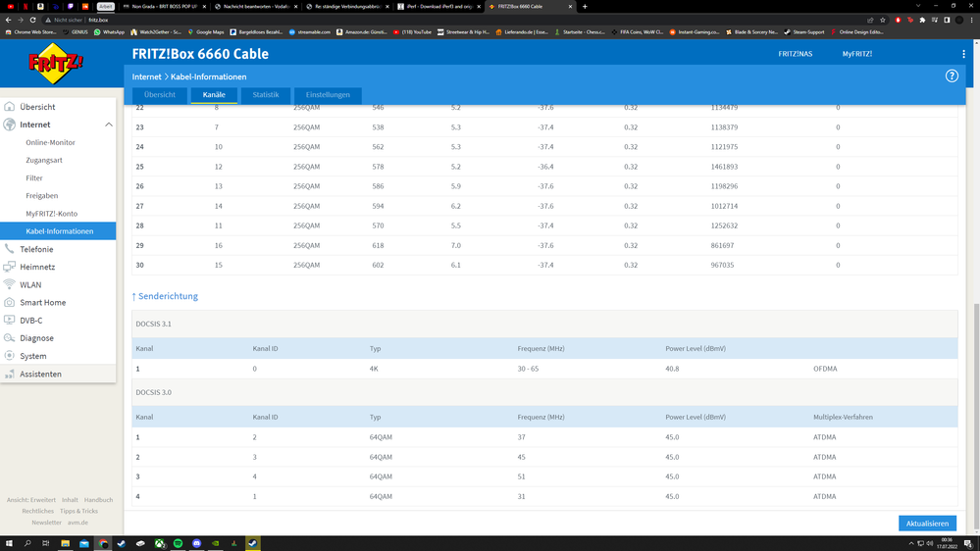The width and height of the screenshot is (980, 551).
Task: Open the Inhalt footer link
Action: point(70,500)
